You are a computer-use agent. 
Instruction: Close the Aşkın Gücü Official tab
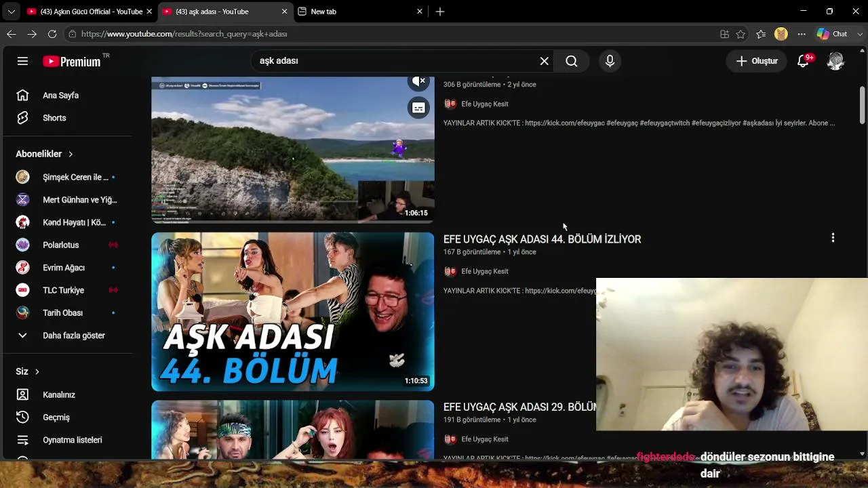coord(149,12)
